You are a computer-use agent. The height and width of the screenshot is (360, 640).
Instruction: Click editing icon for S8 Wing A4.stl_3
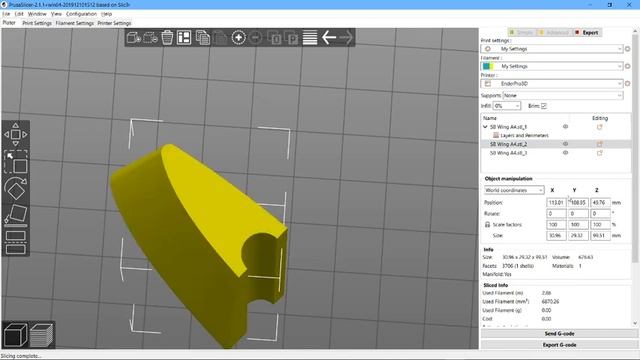[x=600, y=153]
